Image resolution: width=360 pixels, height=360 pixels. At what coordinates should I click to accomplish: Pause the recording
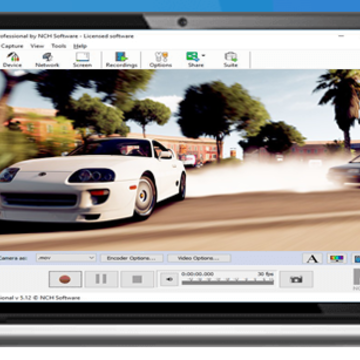click(x=101, y=279)
